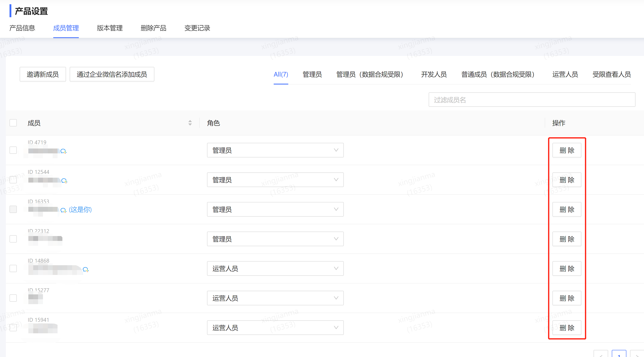644x357 pixels.
Task: Filter members by 管理员 role tab
Action: 312,75
